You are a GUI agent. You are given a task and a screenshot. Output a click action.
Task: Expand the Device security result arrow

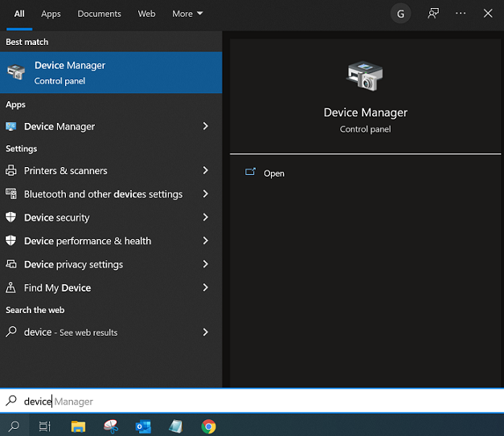(206, 218)
